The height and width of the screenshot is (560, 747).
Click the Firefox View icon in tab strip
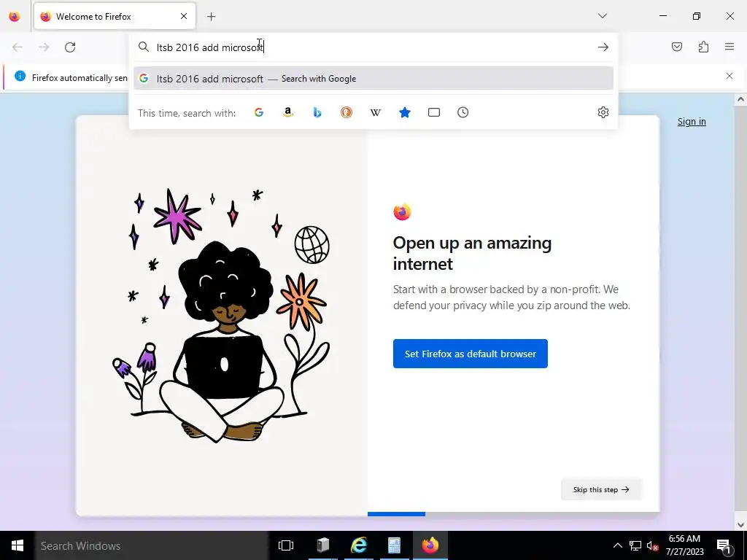pos(15,16)
